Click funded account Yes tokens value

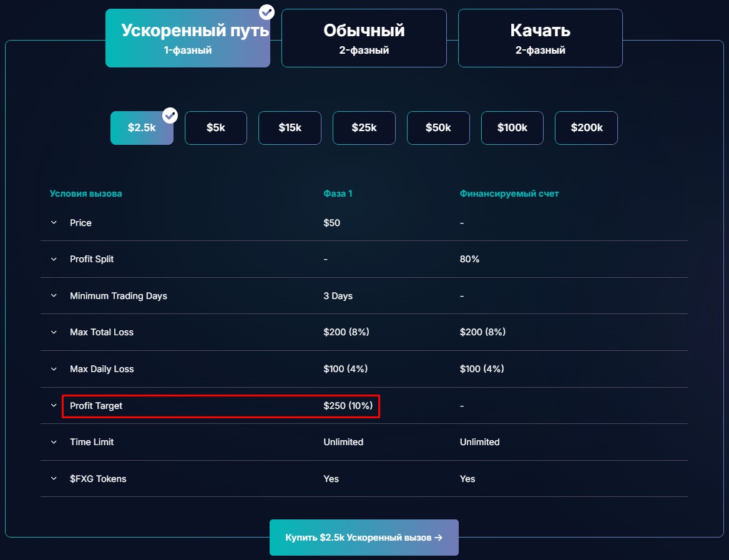(467, 479)
